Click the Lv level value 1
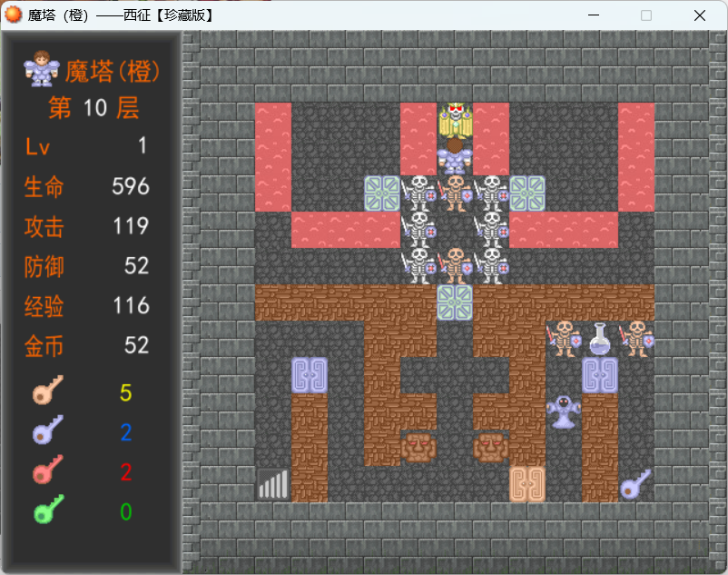The height and width of the screenshot is (575, 728). click(143, 145)
